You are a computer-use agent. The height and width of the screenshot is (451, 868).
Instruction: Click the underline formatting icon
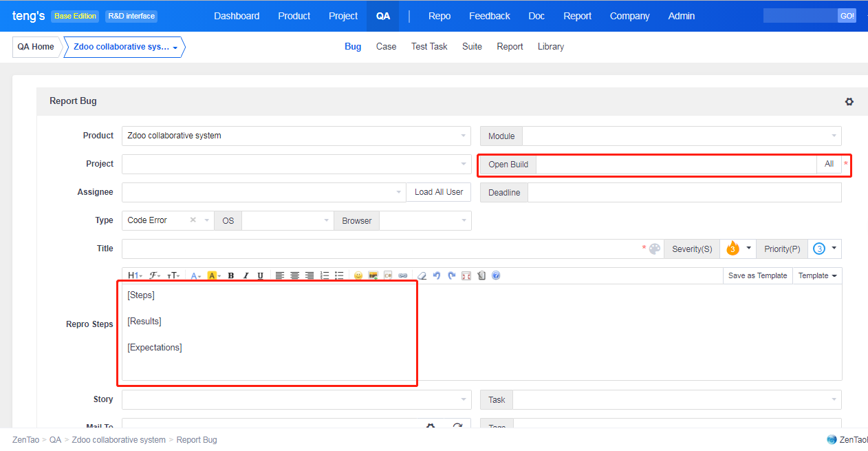tap(260, 275)
